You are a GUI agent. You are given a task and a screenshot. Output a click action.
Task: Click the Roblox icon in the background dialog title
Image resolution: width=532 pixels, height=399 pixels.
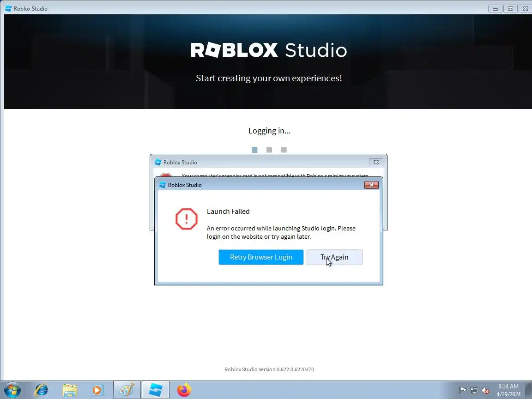158,162
